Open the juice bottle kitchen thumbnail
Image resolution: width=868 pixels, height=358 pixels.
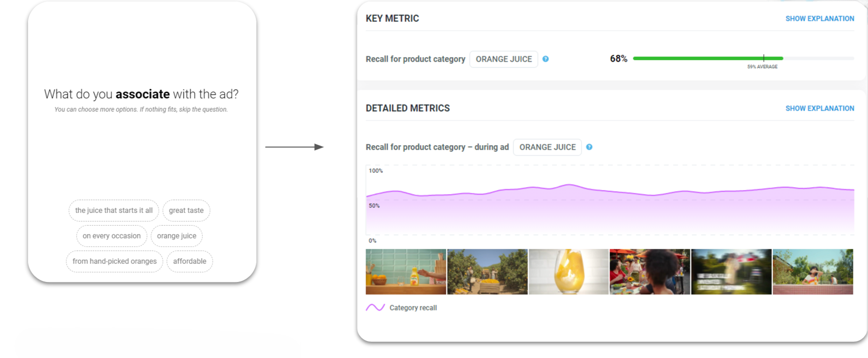406,272
